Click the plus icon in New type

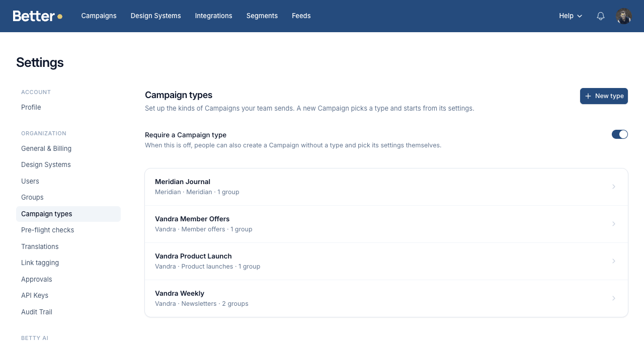588,96
